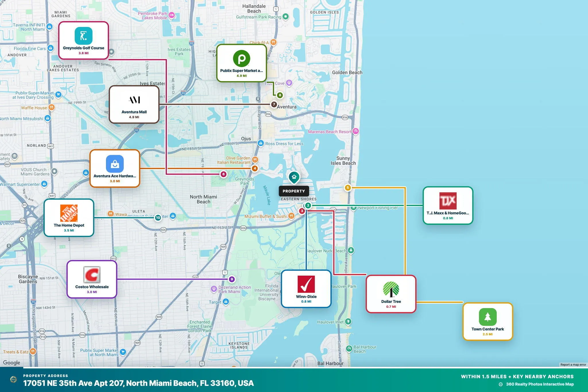Image resolution: width=588 pixels, height=392 pixels.
Task: Click numbered route marker 3
Action: coord(302,211)
